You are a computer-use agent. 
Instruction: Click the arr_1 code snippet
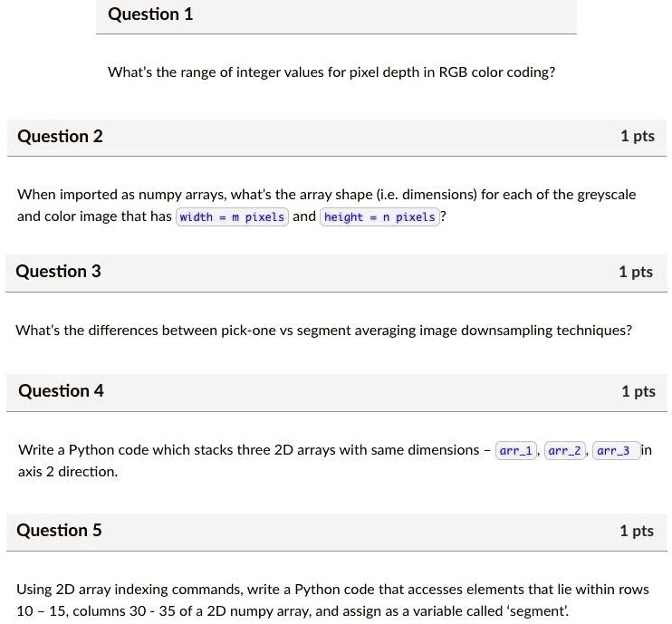[518, 450]
